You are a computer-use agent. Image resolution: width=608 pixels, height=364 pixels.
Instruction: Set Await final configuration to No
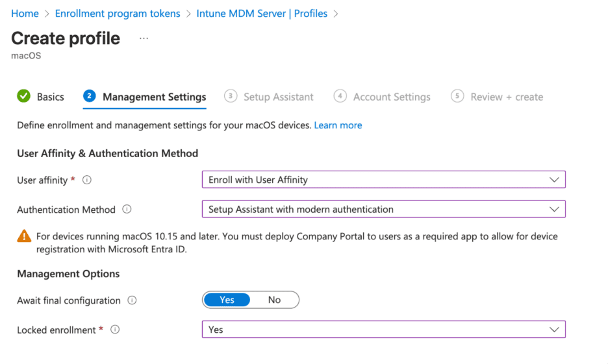tap(274, 300)
